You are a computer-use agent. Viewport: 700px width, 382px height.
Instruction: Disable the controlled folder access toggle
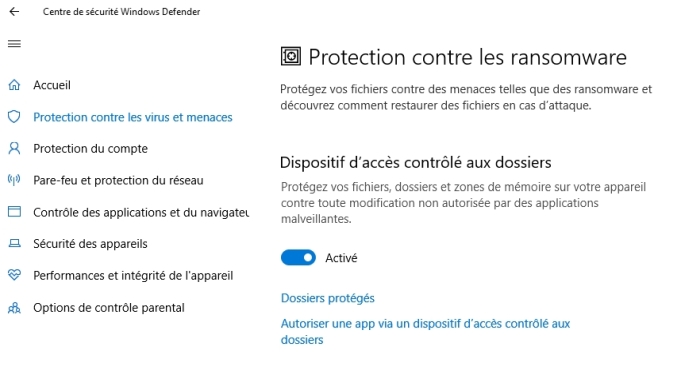click(298, 257)
